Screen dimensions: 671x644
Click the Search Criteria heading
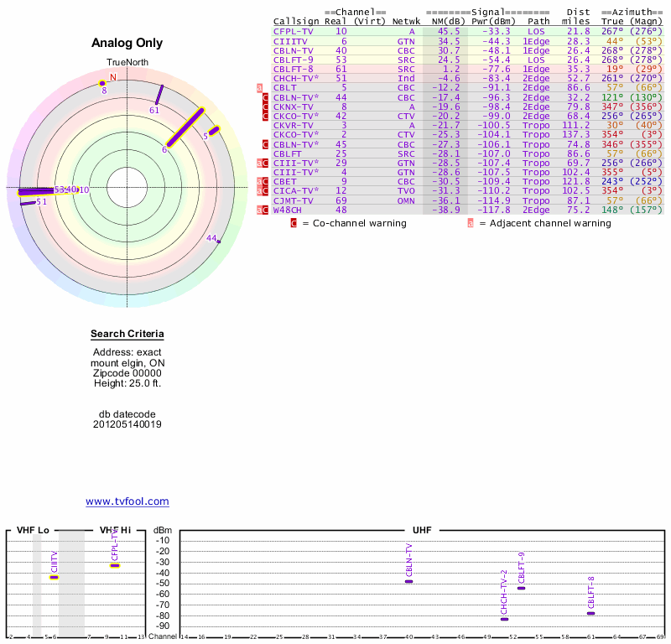(x=127, y=335)
